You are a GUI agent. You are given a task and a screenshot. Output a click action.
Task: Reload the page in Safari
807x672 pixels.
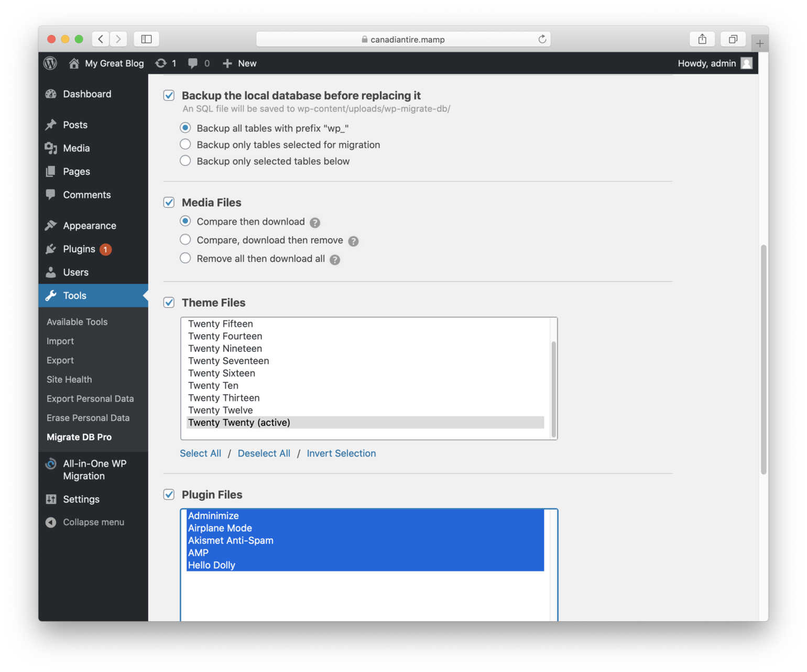pyautogui.click(x=542, y=39)
